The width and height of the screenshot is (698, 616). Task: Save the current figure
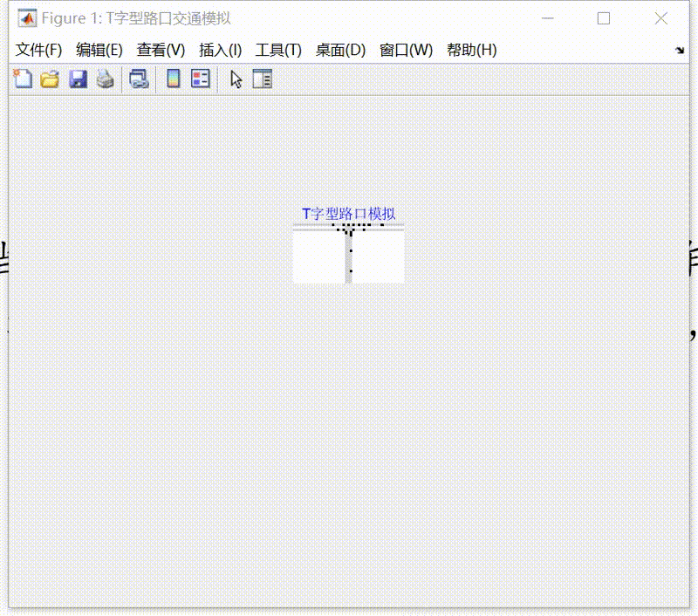click(78, 79)
